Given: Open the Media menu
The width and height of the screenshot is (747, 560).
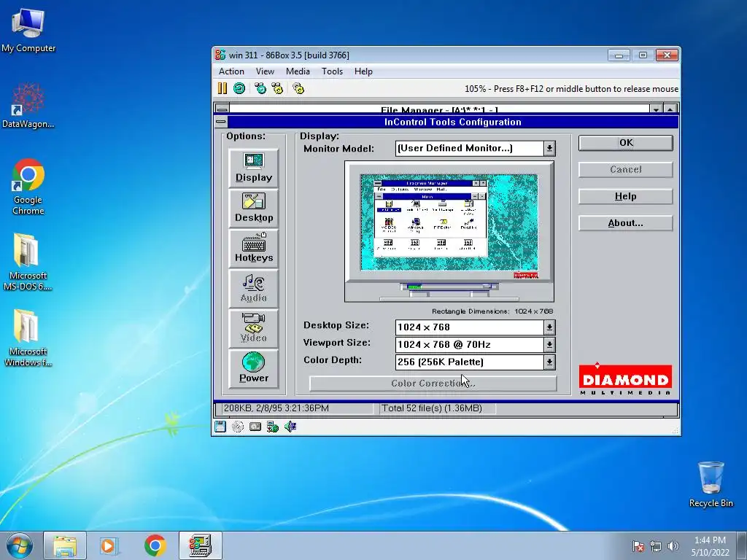Looking at the screenshot, I should tap(298, 71).
